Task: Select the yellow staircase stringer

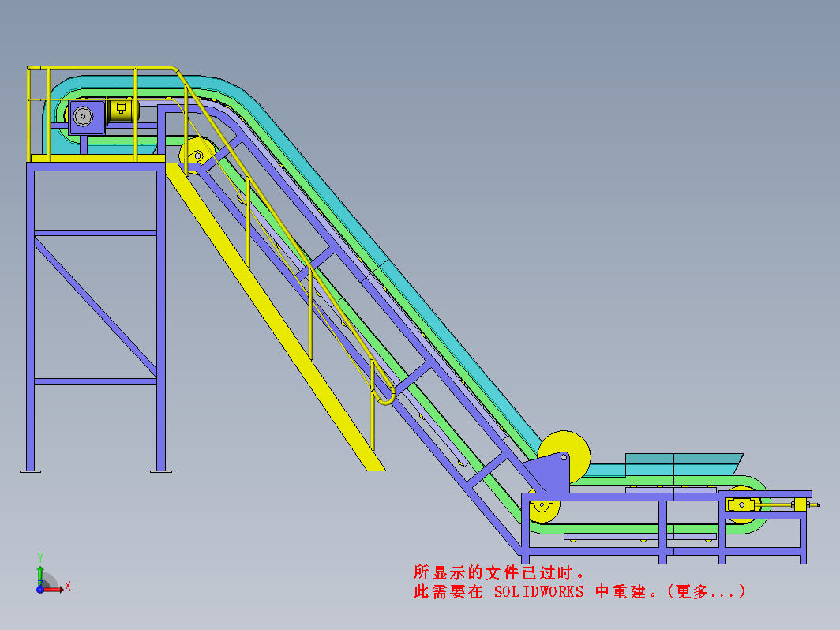Action: click(x=275, y=317)
